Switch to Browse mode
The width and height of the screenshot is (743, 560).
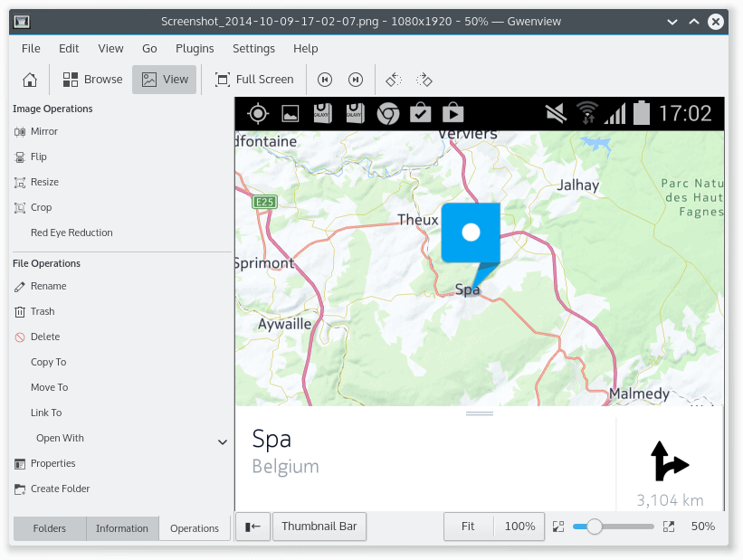click(x=93, y=80)
